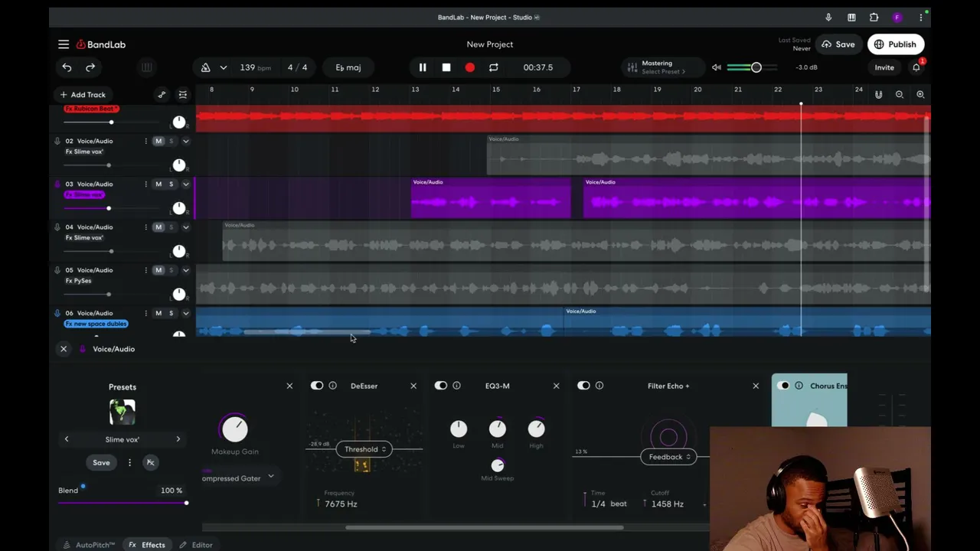The height and width of the screenshot is (551, 980).
Task: Undo the last action
Action: click(x=67, y=67)
